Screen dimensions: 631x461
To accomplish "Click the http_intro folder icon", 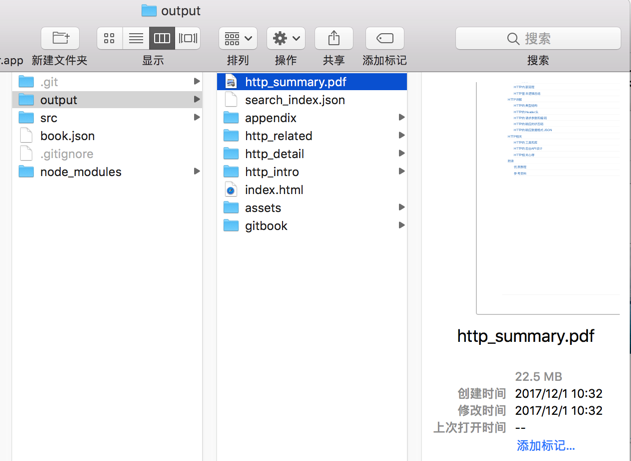I will (231, 172).
